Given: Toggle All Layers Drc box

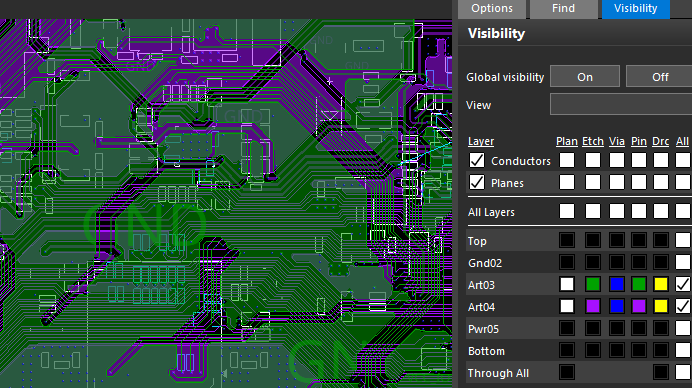Looking at the screenshot, I should pyautogui.click(x=661, y=211).
